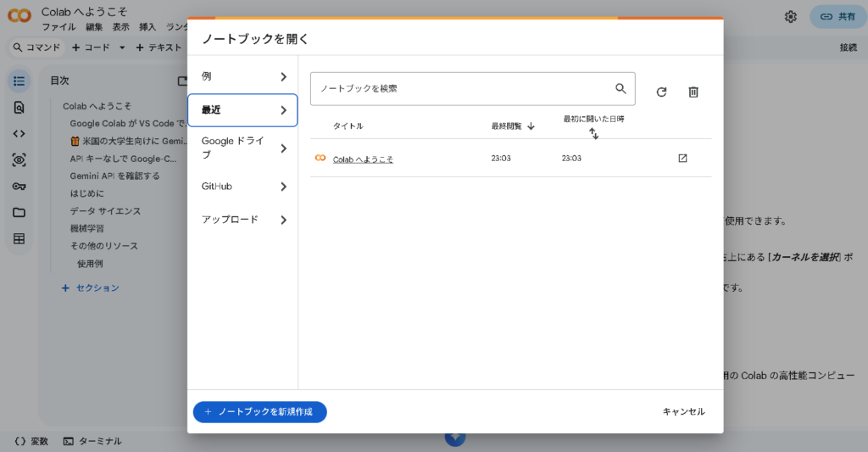Image resolution: width=868 pixels, height=452 pixels.
Task: Open the settings gear icon
Action: (790, 16)
